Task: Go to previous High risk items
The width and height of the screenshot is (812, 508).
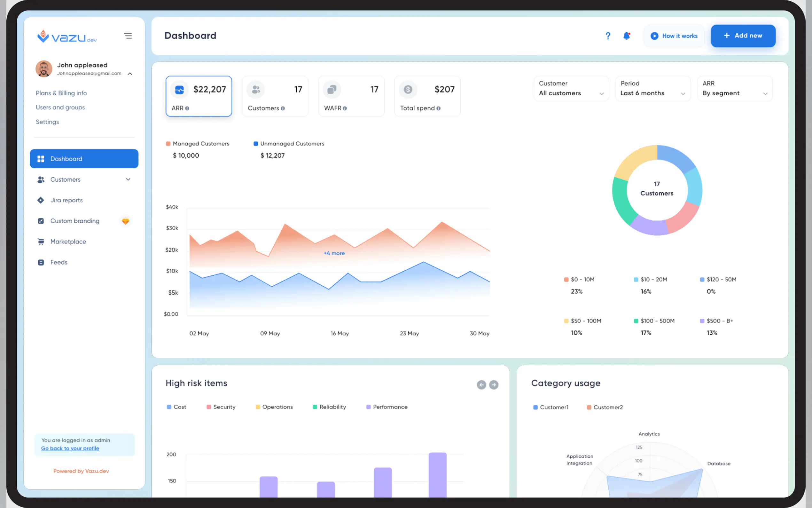Action: 481,385
